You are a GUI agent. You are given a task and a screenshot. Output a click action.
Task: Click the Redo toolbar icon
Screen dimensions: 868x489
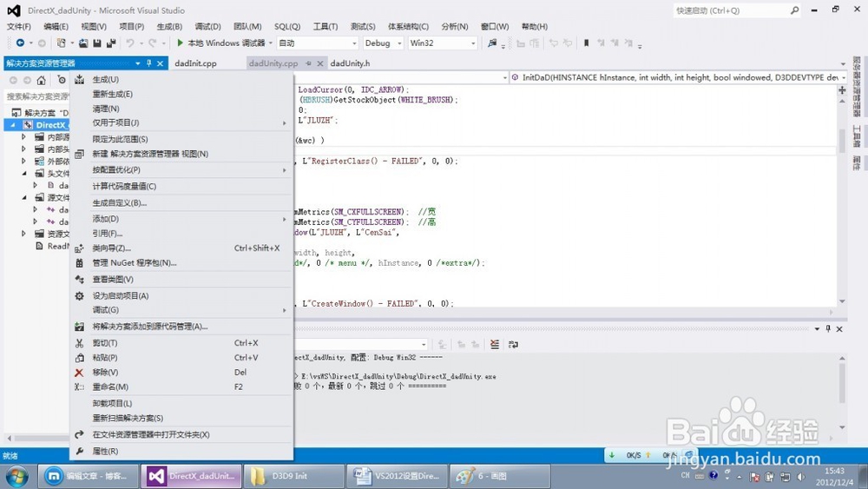(152, 43)
